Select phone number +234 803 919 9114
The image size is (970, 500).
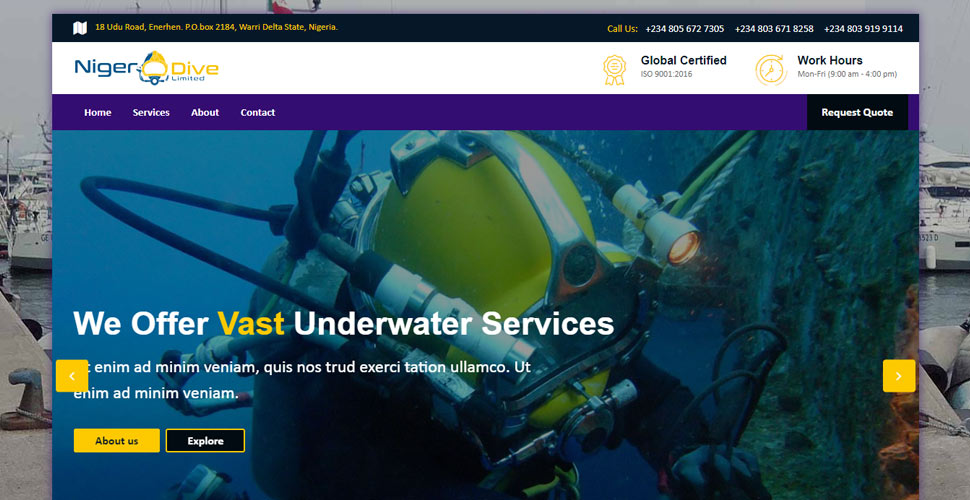tap(863, 28)
